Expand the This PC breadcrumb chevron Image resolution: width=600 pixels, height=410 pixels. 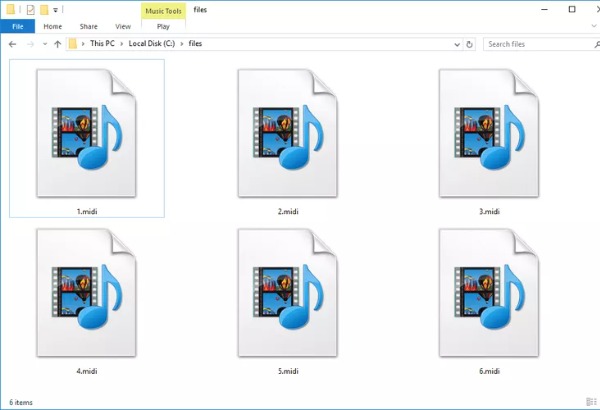(x=121, y=44)
